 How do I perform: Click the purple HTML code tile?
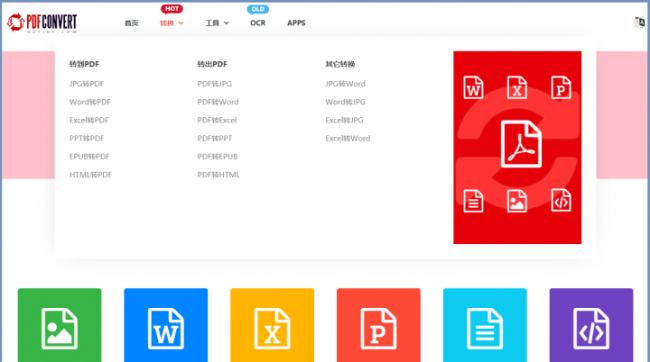pyautogui.click(x=591, y=325)
